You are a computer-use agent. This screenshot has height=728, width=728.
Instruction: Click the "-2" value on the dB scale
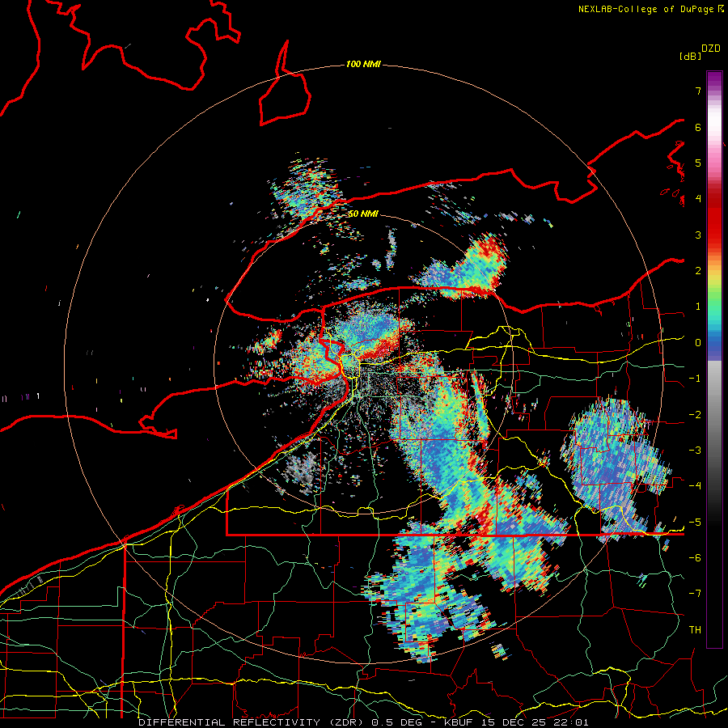(695, 415)
